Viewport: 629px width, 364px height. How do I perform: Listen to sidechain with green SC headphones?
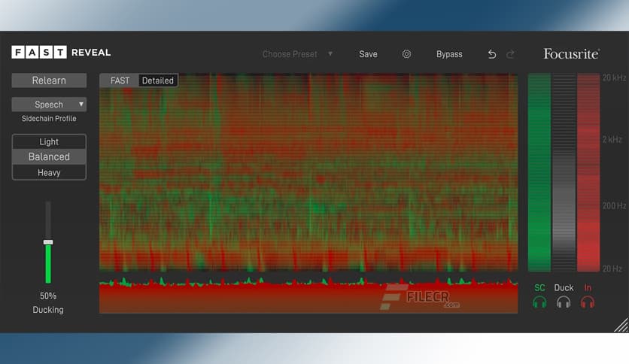click(539, 302)
